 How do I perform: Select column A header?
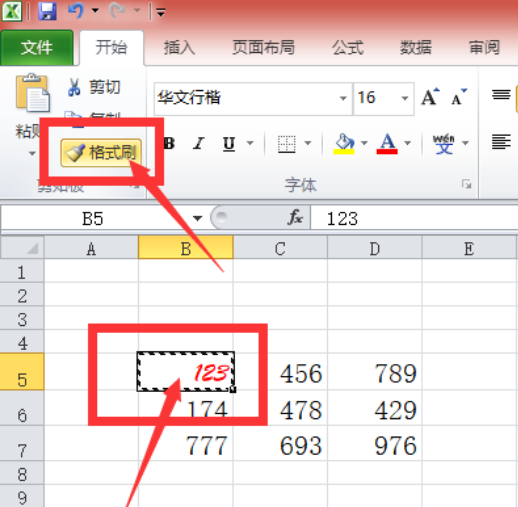coord(91,248)
